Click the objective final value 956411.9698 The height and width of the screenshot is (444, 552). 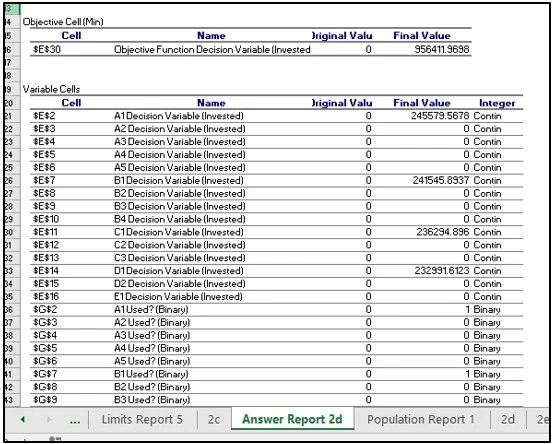pos(442,49)
